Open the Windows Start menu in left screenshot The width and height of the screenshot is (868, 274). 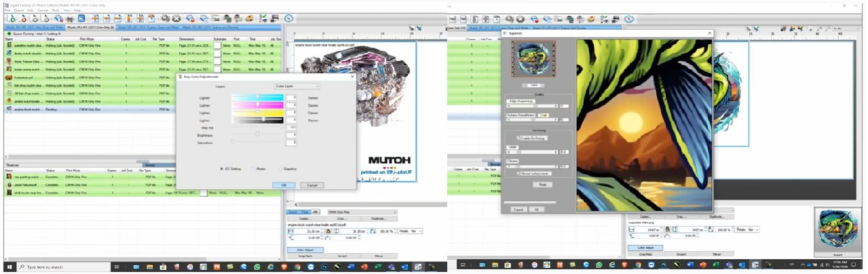pos(10,267)
